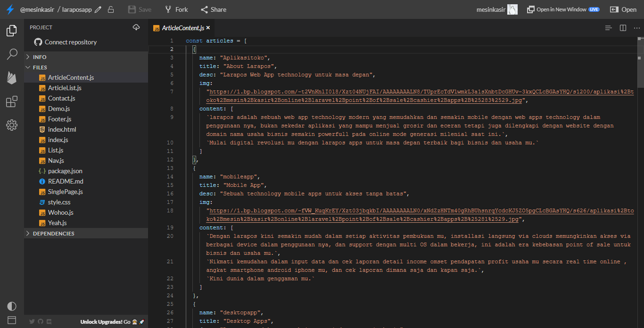The image size is (644, 328).
Task: Download project via cloud icon
Action: point(136,27)
